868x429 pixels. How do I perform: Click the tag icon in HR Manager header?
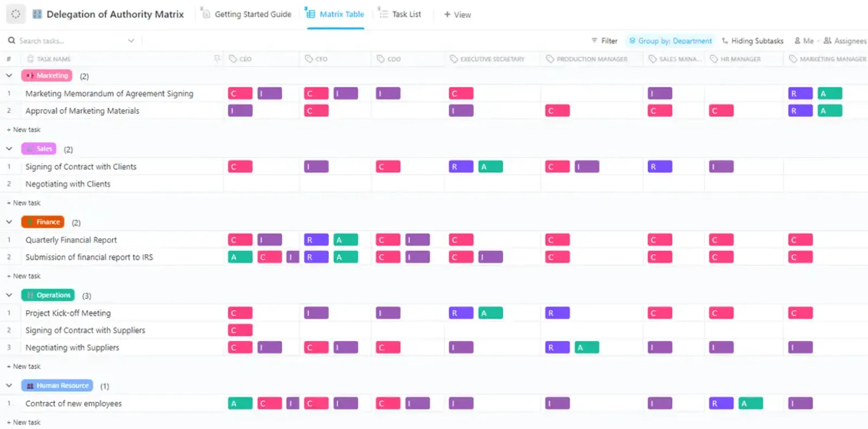(x=714, y=59)
